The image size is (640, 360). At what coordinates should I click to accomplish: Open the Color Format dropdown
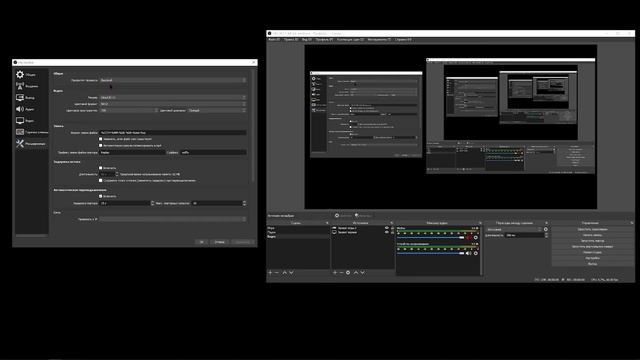[173, 104]
